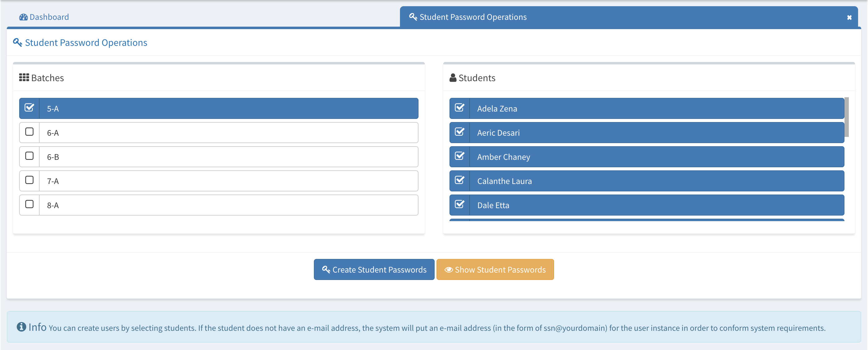Close the Student Password Operations tab
Image resolution: width=868 pixels, height=350 pixels.
coord(849,18)
